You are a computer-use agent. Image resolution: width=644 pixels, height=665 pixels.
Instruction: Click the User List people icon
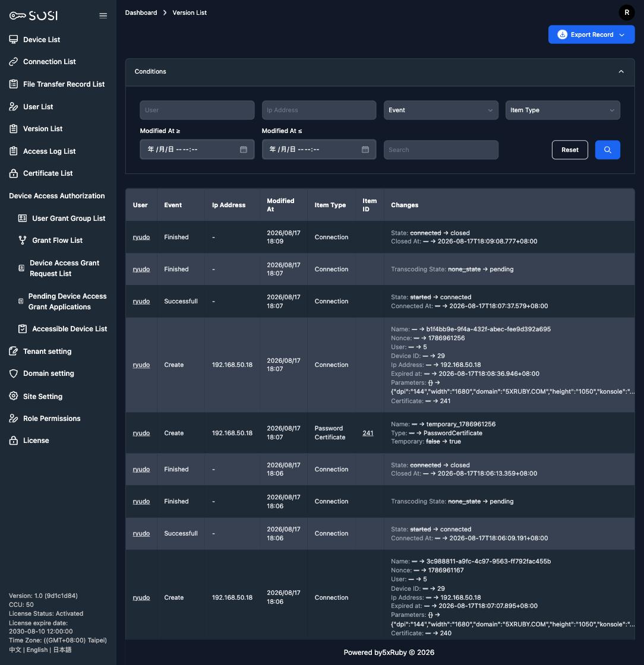pos(14,106)
